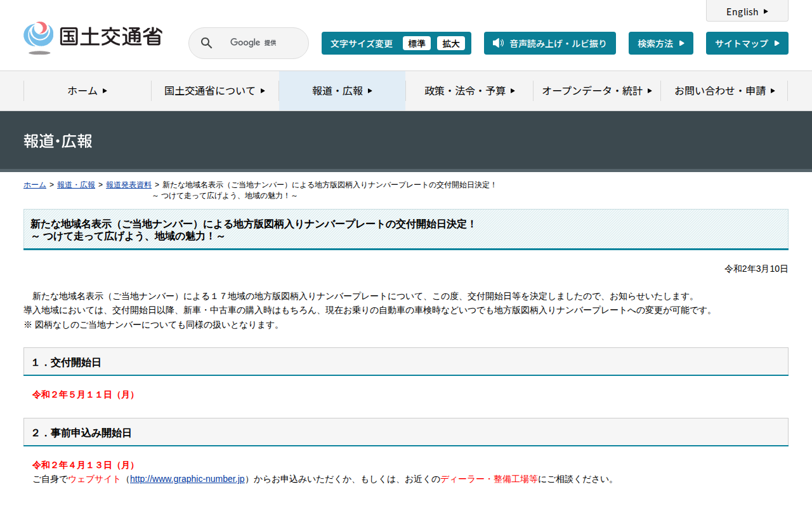Screen dimensions: 812x508
Task: Open 報道発表資料 breadcrumb link
Action: [x=129, y=185]
